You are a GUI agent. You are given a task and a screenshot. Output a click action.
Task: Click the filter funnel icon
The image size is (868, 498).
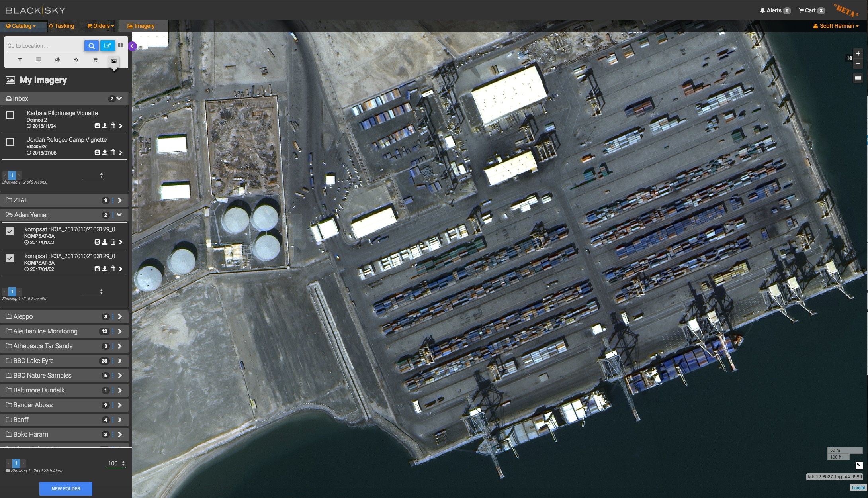20,60
